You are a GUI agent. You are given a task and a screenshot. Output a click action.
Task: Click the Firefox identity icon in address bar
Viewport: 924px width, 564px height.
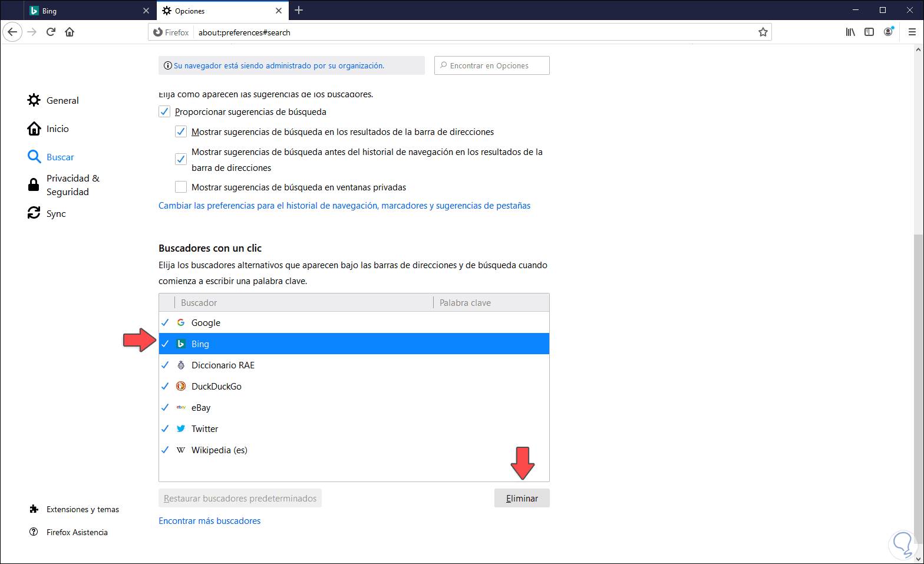[158, 32]
